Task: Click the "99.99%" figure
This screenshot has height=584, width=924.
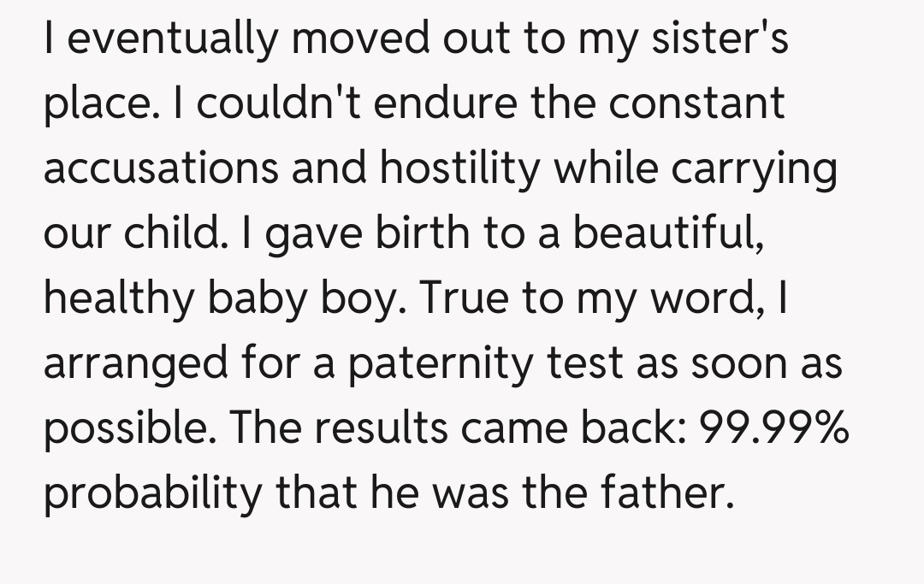Action: click(775, 427)
